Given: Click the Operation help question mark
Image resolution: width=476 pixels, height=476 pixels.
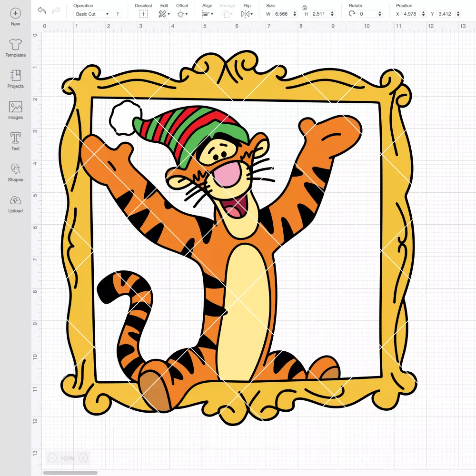Looking at the screenshot, I should point(118,14).
